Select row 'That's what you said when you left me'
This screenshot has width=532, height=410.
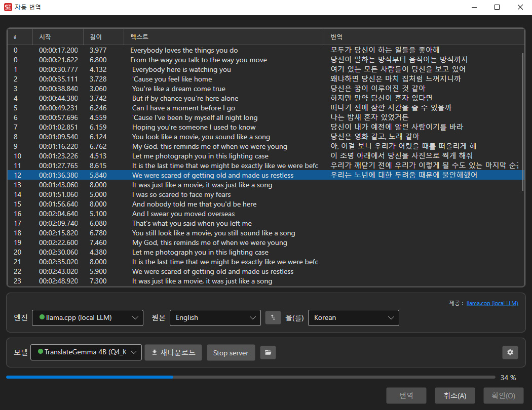(x=264, y=223)
